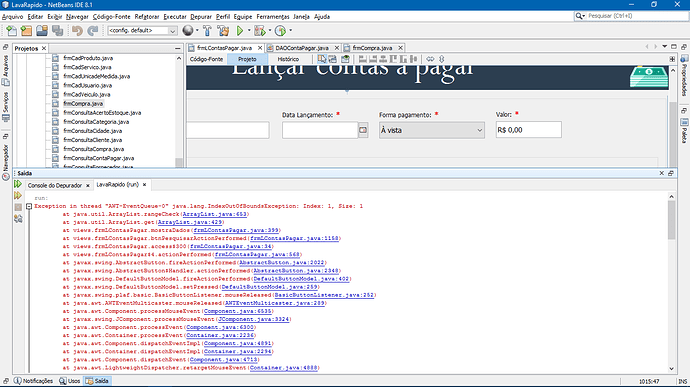Click the horizontal resizability icon
Viewport: 690px width, 387px height.
[430, 59]
